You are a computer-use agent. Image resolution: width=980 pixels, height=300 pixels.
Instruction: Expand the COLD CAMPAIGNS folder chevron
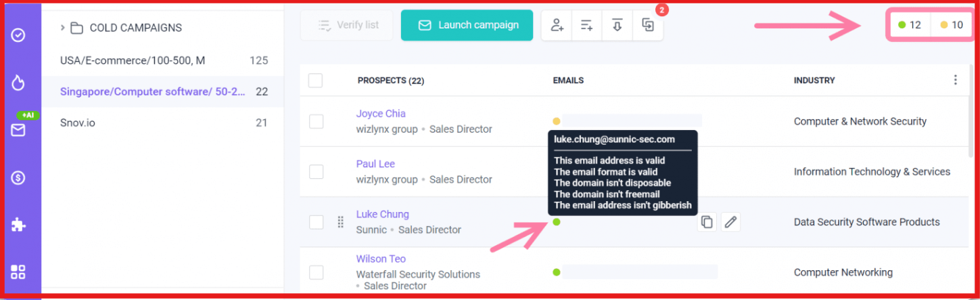(62, 28)
